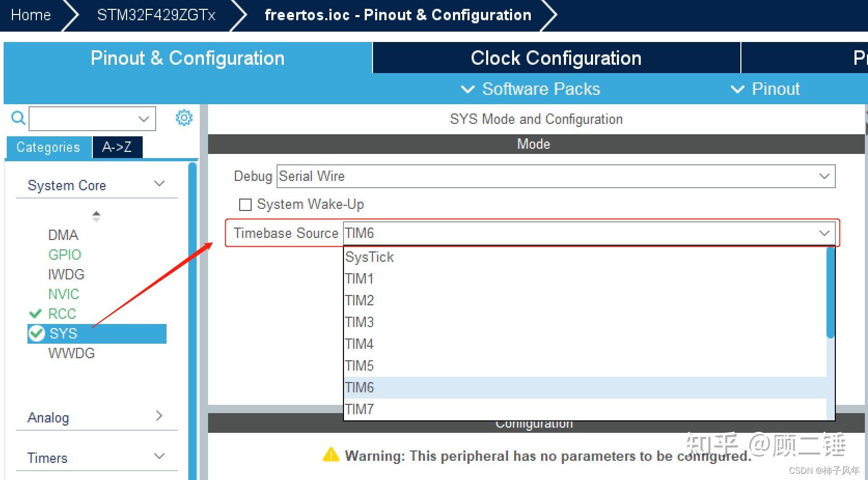Enable the System Wake-Up checkbox

(x=244, y=204)
